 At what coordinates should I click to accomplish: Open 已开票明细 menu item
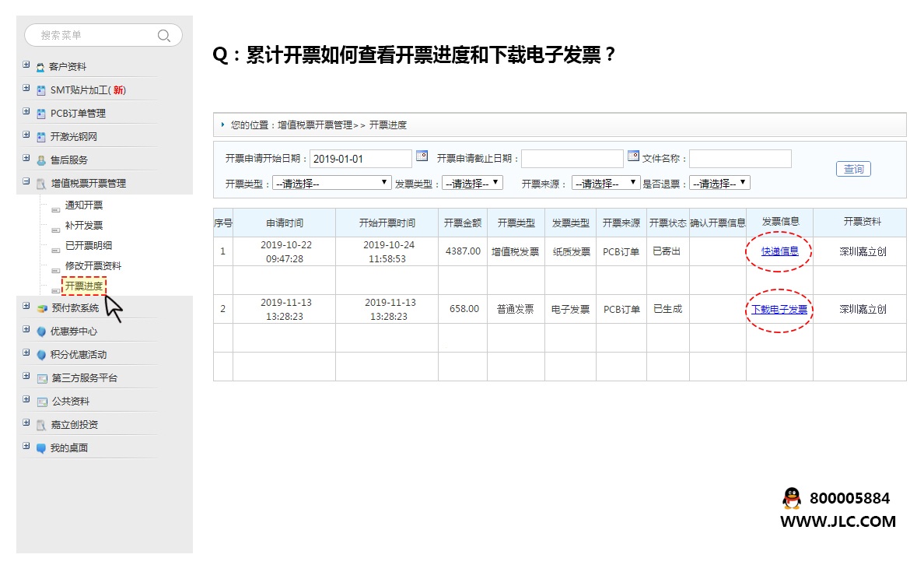point(89,246)
